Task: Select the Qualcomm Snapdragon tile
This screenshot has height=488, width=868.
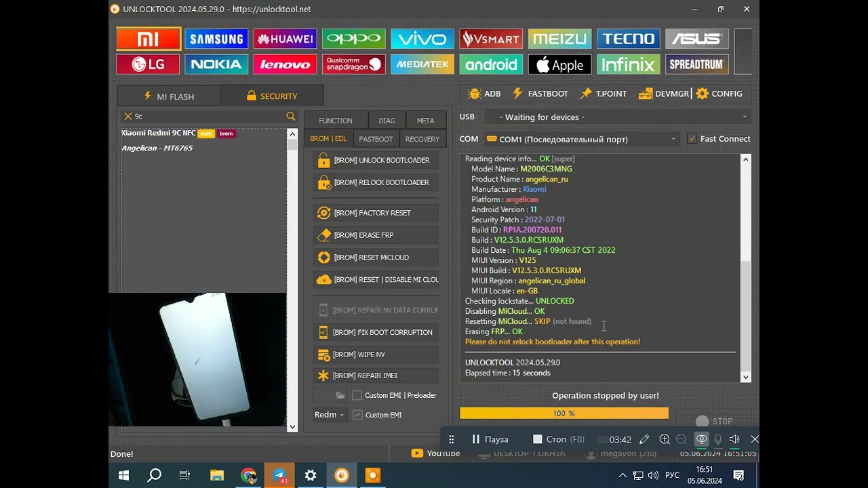Action: coord(354,64)
